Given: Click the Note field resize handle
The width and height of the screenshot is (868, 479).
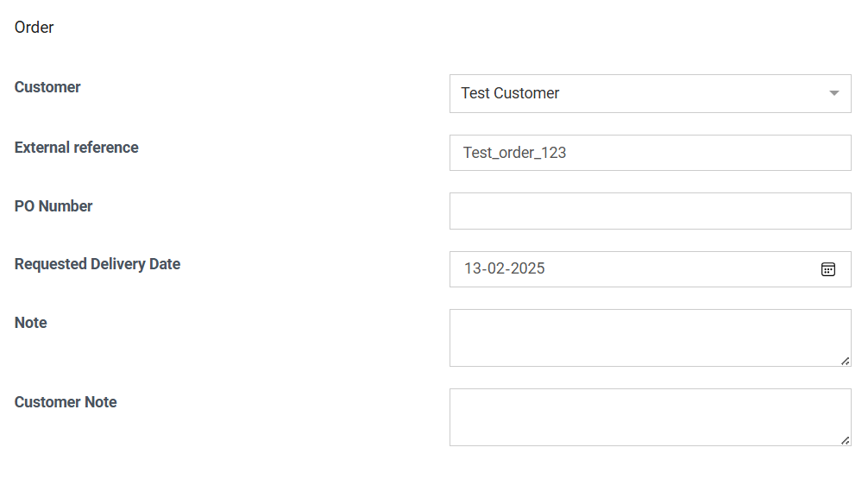Looking at the screenshot, I should click(846, 361).
